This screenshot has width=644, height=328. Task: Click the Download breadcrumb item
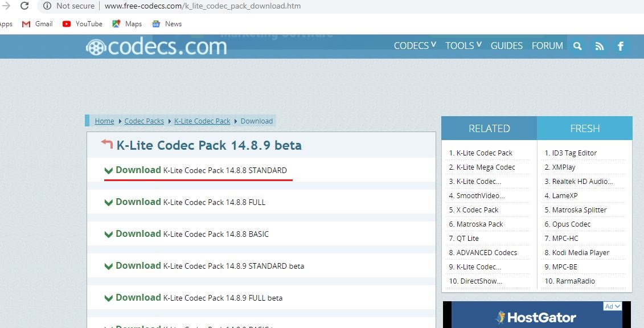click(257, 121)
